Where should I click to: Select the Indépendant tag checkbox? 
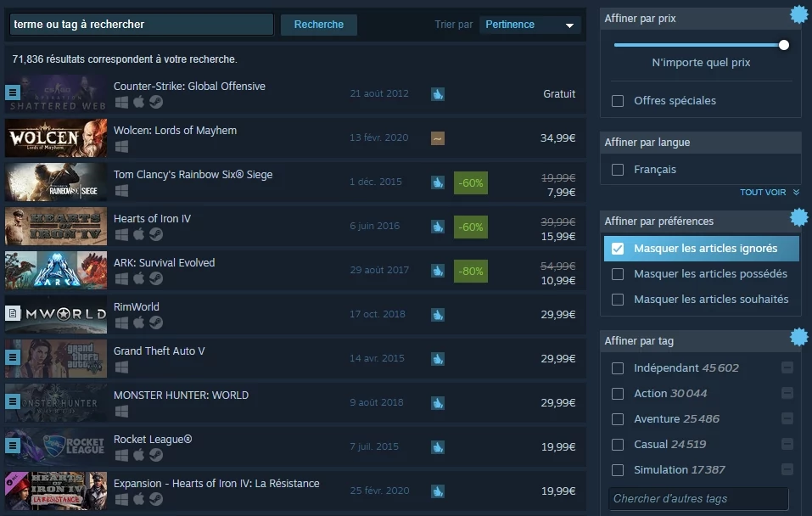pyautogui.click(x=618, y=368)
